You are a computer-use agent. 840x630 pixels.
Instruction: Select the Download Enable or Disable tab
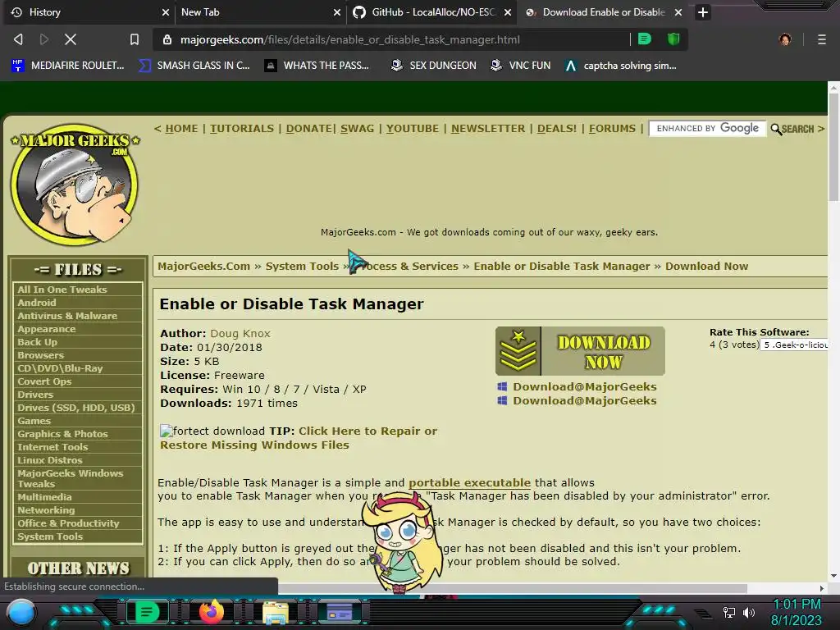(x=603, y=12)
